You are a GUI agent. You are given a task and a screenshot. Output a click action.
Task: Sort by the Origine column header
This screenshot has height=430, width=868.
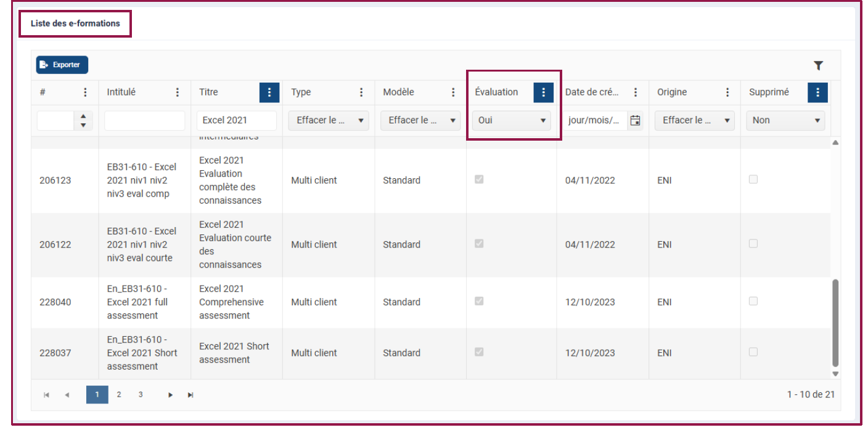(672, 92)
